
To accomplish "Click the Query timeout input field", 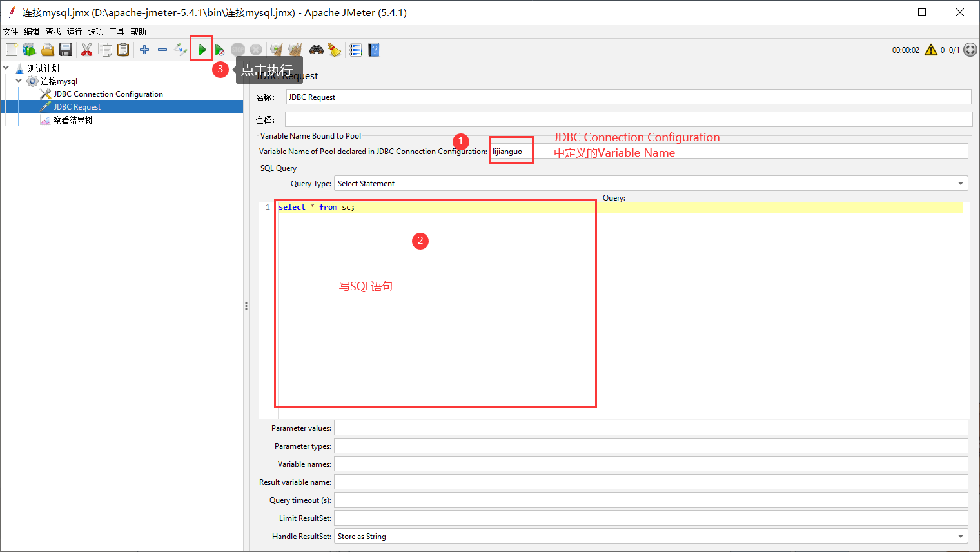I will pos(651,500).
